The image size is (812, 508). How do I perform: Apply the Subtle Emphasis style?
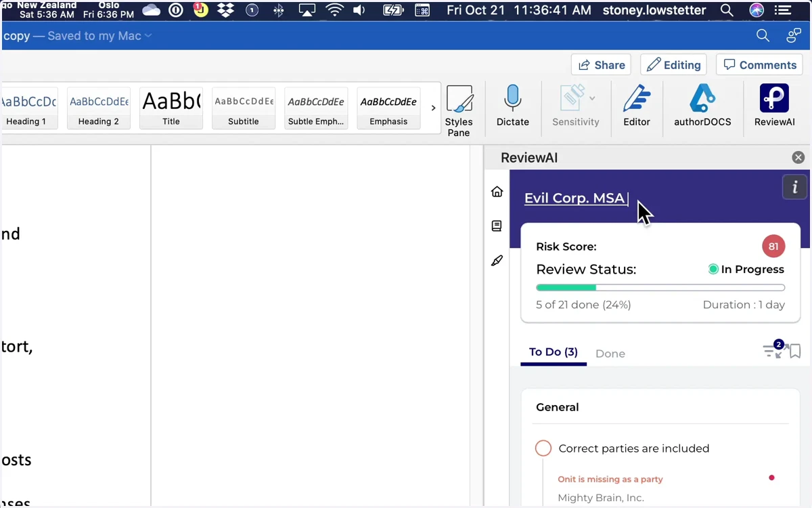[x=316, y=108]
